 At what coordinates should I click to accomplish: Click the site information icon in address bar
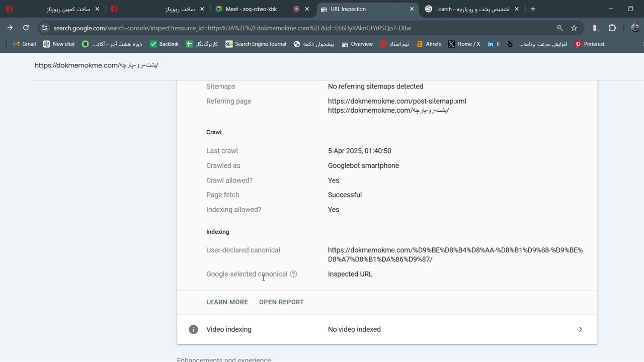coord(45,28)
